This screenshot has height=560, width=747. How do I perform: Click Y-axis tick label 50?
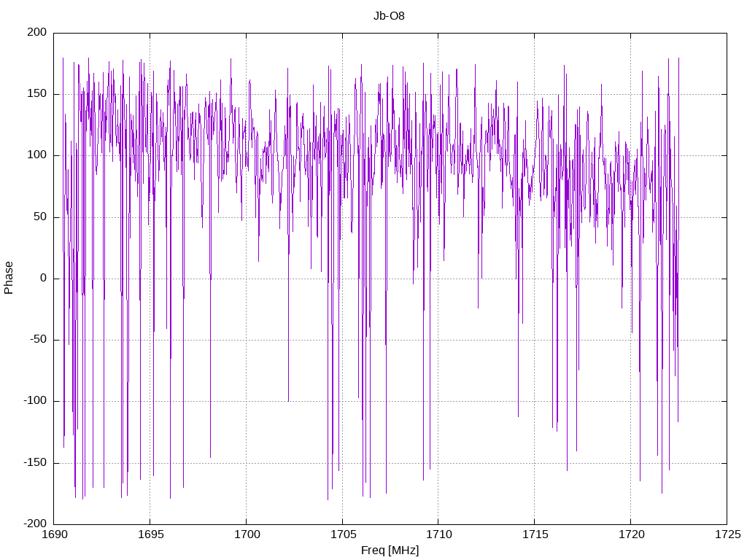pos(40,217)
